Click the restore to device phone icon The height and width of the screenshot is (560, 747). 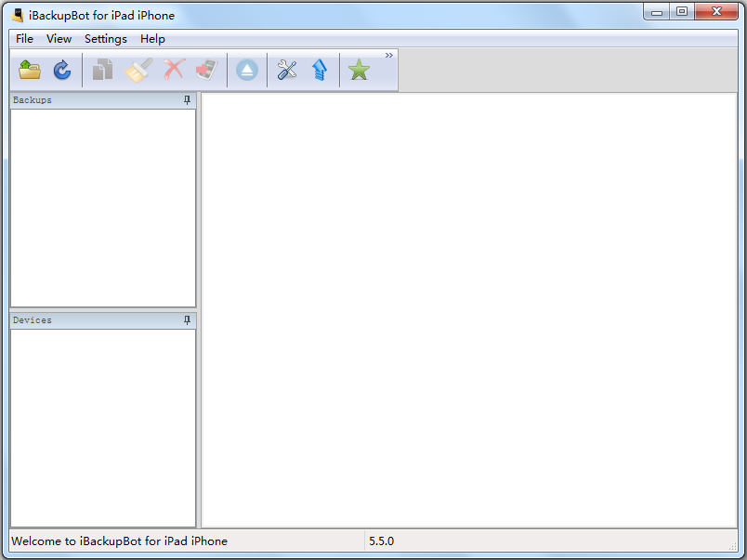207,70
